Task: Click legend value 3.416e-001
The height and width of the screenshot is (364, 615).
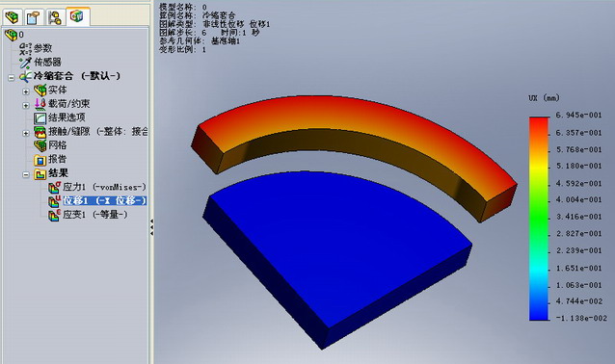Action: point(578,217)
